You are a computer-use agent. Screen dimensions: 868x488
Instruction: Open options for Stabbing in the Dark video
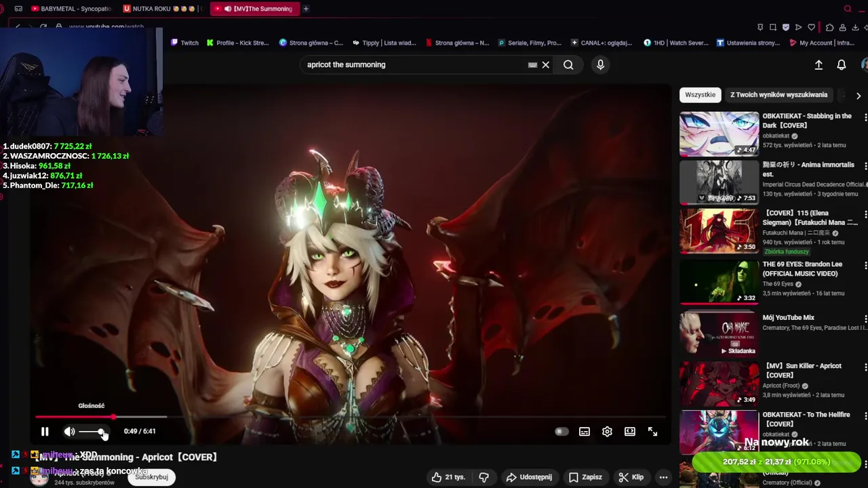865,117
